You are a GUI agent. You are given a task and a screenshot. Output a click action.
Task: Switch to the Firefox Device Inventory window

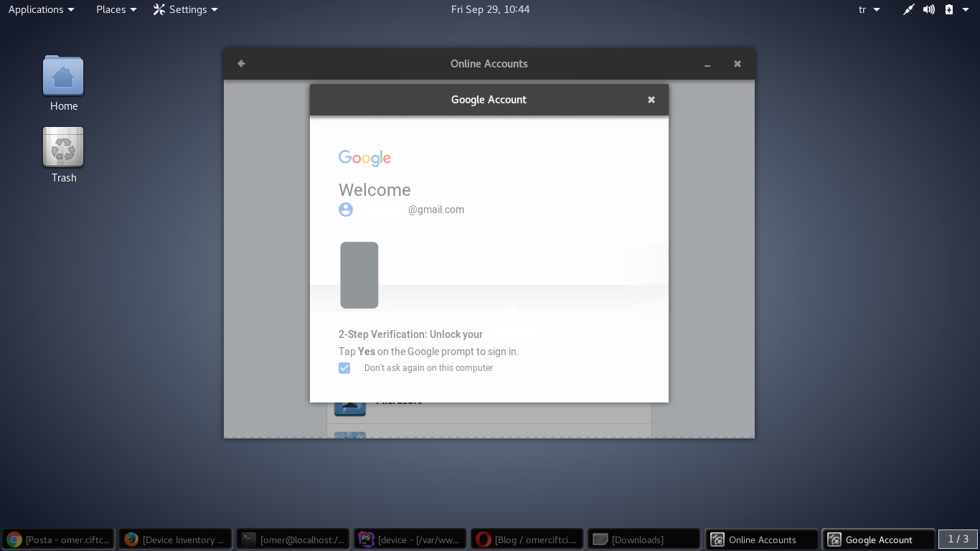coord(176,540)
